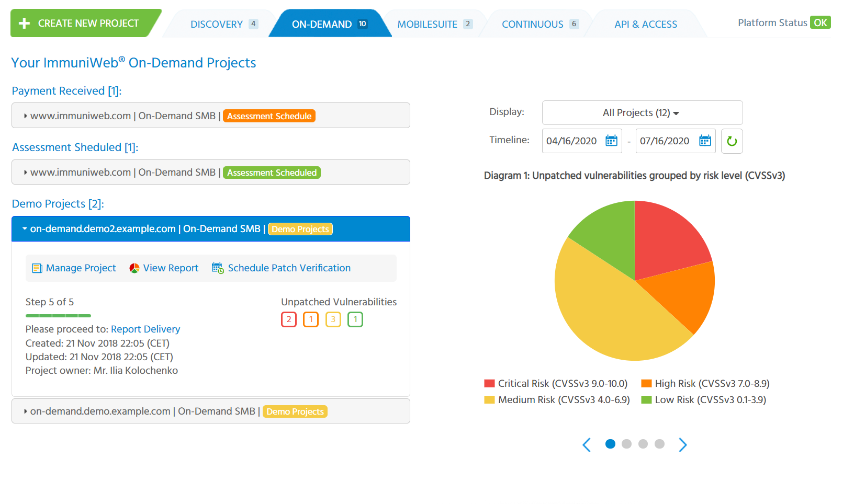Viewport: 843px width, 504px height.
Task: Select the fourth diagram pagination dot
Action: coord(659,444)
